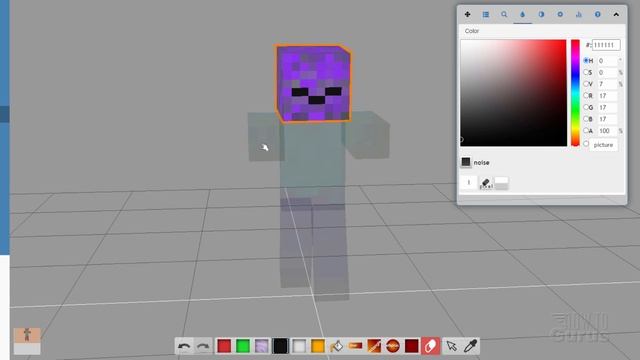Open the contrast half-circle tab

click(x=541, y=14)
